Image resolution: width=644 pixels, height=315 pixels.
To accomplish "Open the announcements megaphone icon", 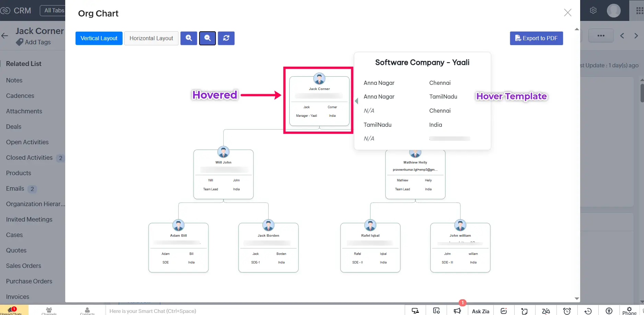I will point(457,311).
